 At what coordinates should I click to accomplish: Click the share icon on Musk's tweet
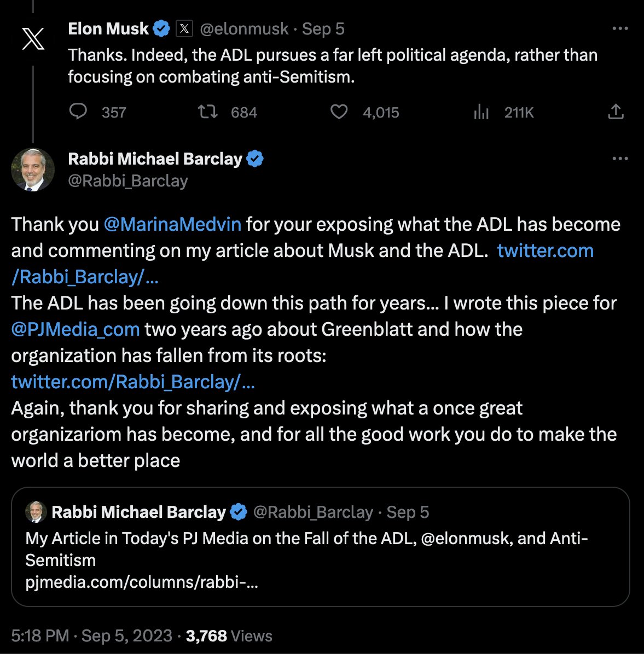point(616,112)
